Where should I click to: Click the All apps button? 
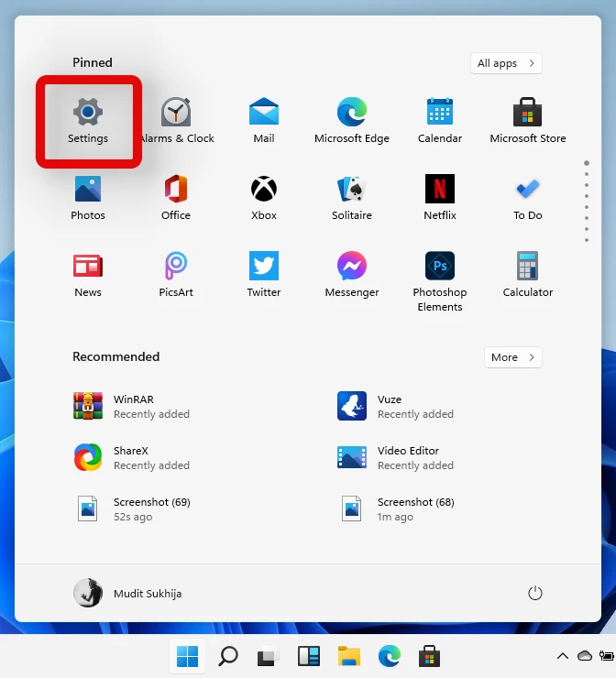[506, 63]
